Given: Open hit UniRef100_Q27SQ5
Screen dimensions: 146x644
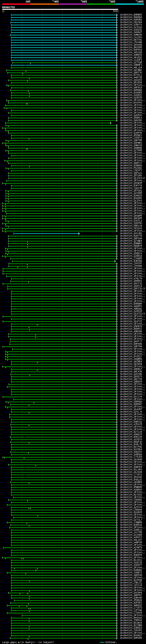Looking at the screenshot, I should (131, 63).
